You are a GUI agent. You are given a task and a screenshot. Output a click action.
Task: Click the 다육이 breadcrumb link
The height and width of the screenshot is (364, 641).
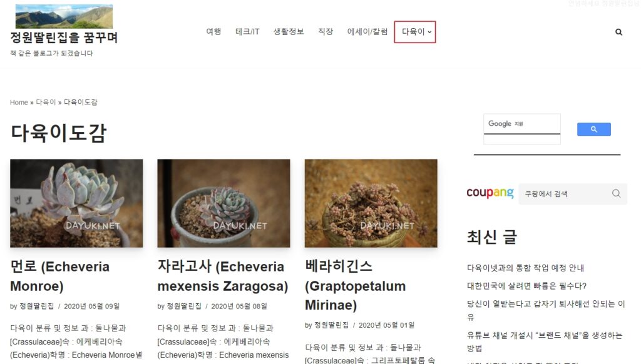pos(46,102)
